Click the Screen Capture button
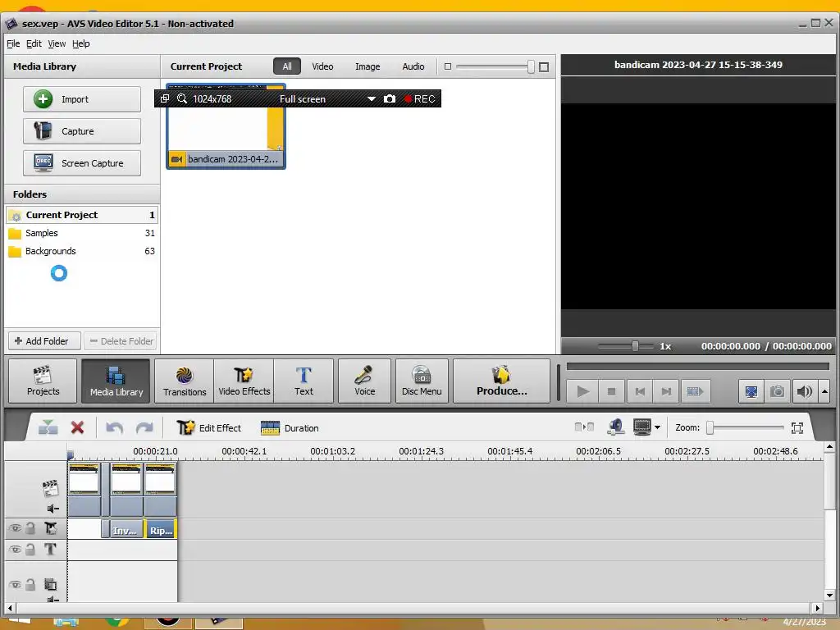The image size is (840, 630). [x=82, y=163]
